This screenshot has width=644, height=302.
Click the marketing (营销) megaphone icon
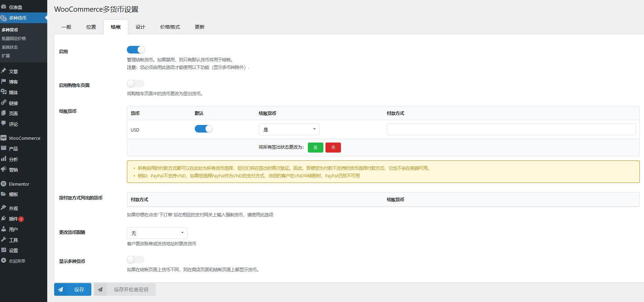[x=4, y=169]
